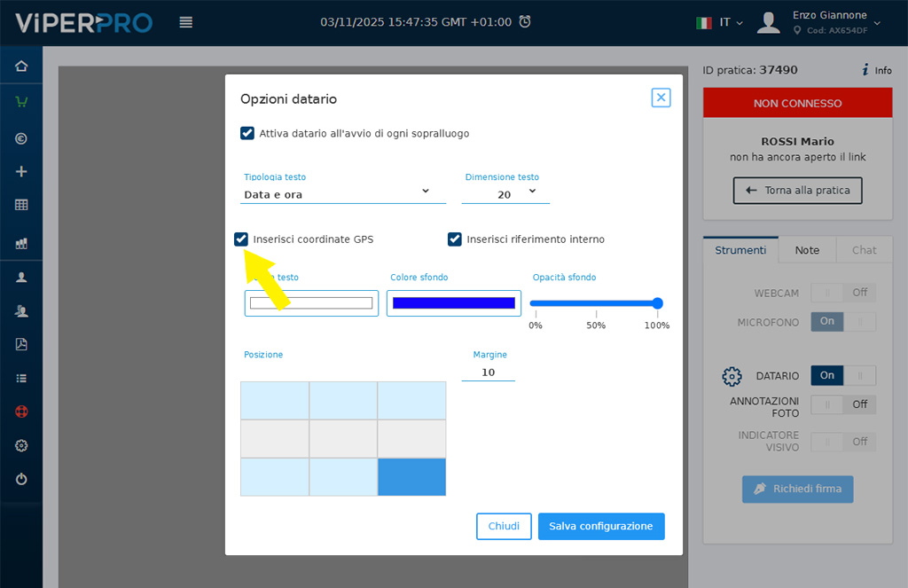Screen dimensions: 908x588
Task: Click the Margine input field
Action: click(x=488, y=372)
